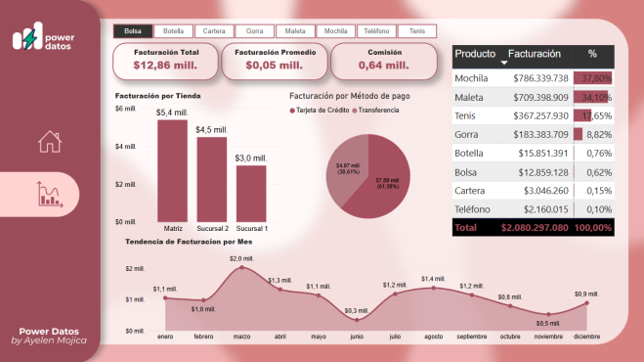This screenshot has width=644, height=362.
Task: Sort by Facturación descending arrow
Action: (504, 63)
